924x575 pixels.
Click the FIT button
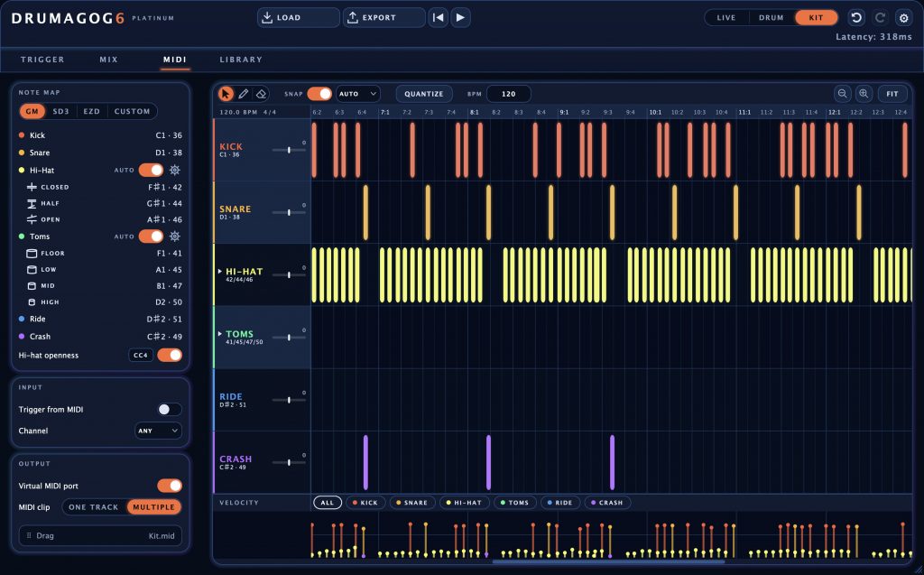pyautogui.click(x=892, y=94)
